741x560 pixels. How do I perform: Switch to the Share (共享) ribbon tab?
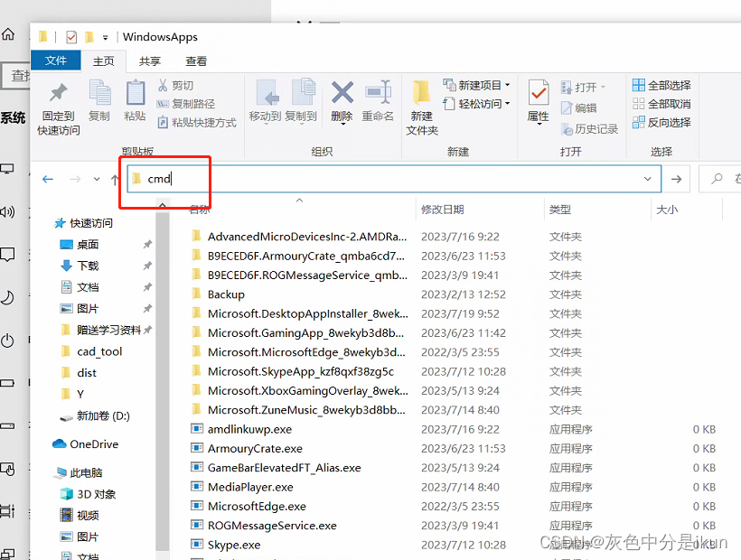point(150,61)
